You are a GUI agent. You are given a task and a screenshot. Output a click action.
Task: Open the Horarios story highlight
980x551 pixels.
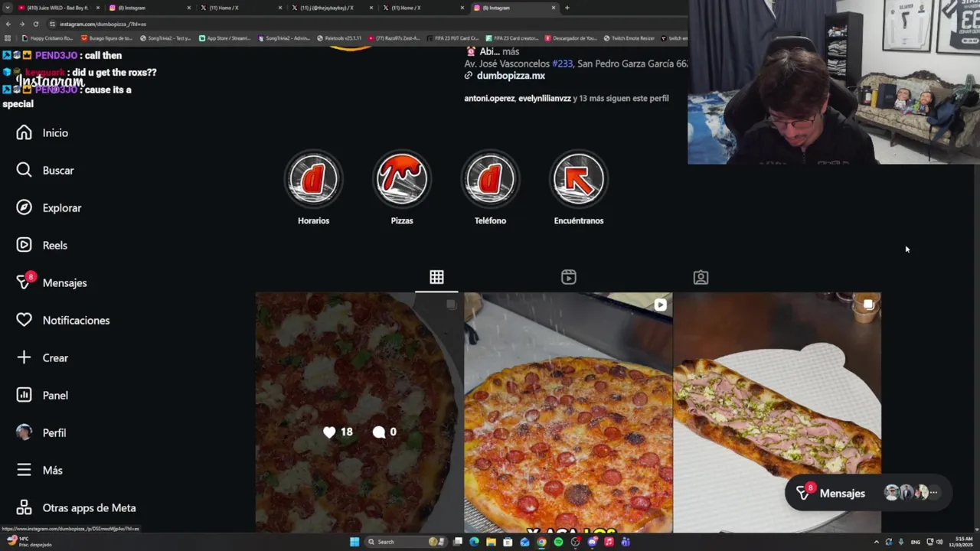(313, 180)
